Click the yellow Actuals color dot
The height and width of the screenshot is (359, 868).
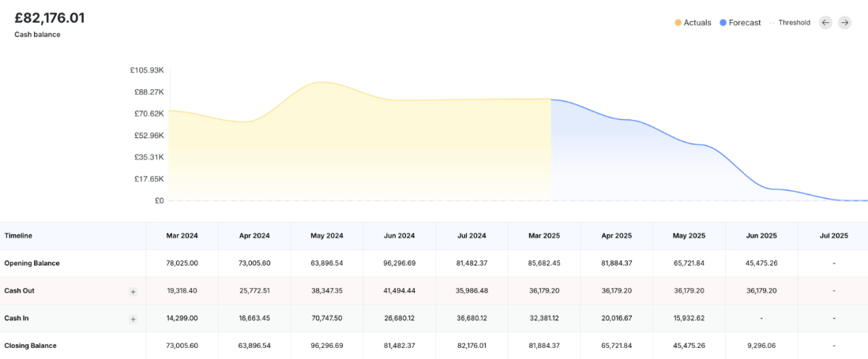pyautogui.click(x=678, y=23)
